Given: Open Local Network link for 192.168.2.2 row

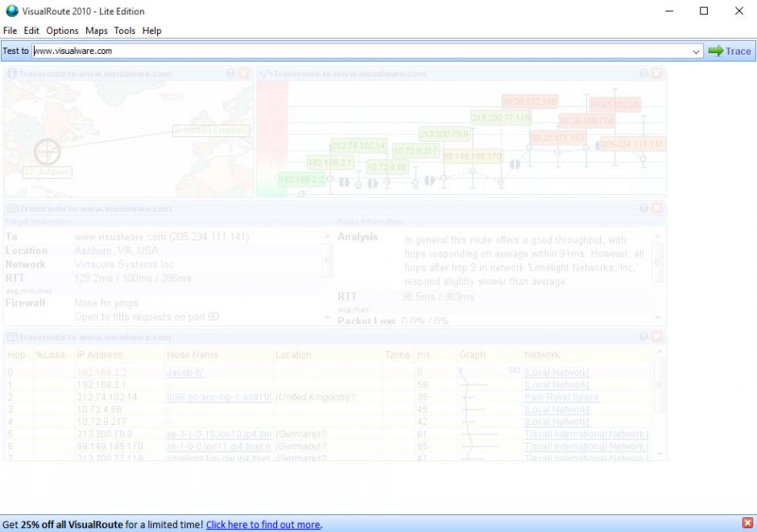Looking at the screenshot, I should [x=556, y=373].
